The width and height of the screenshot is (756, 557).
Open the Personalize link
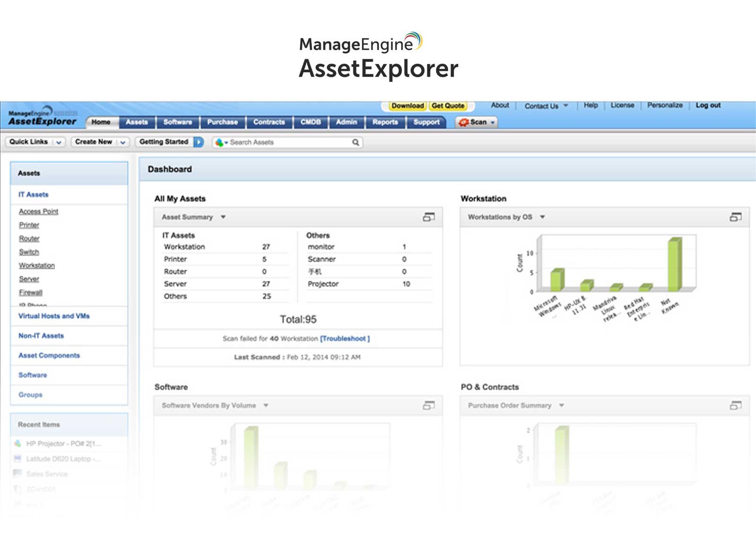665,105
